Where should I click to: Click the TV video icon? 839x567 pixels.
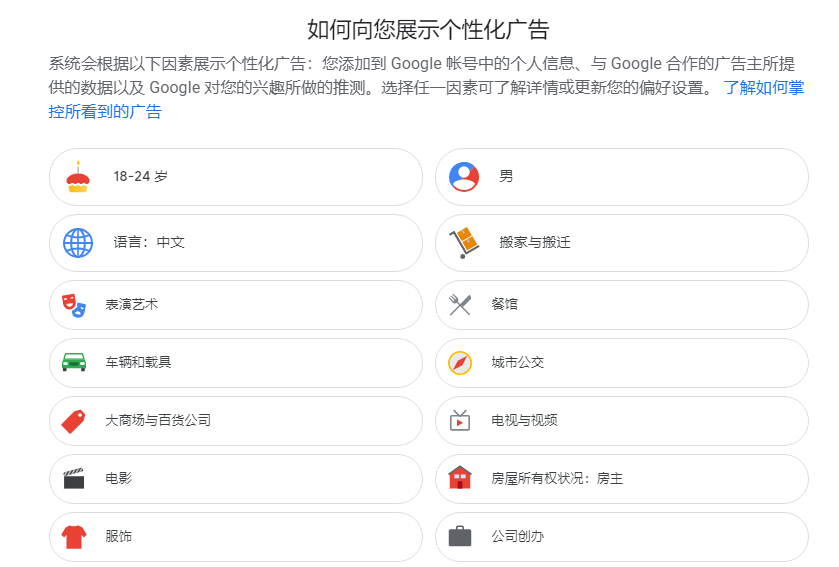tap(460, 420)
